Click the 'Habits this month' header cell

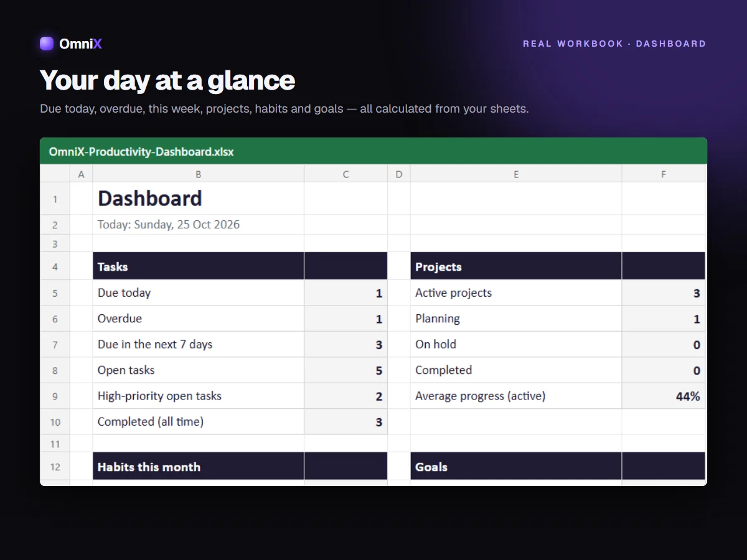(x=198, y=467)
